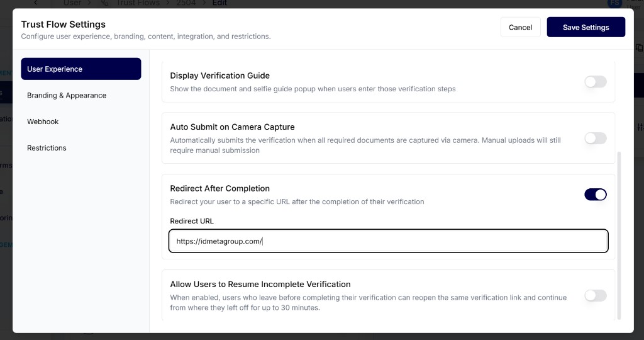Open the User Experience settings tab

point(81,69)
